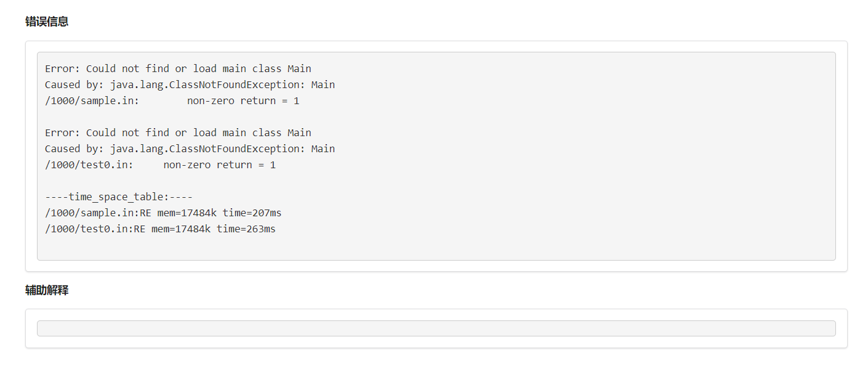868x366 pixels.
Task: Click the test0.in RE result line
Action: pos(160,229)
